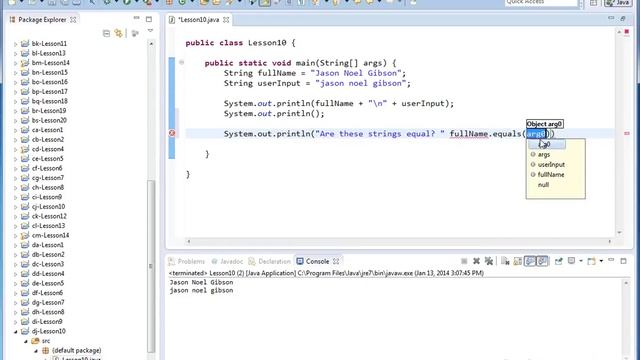Screen dimensions: 640x360
Task: Select the bo-Lesson16 project
Action: pyautogui.click(x=49, y=82)
